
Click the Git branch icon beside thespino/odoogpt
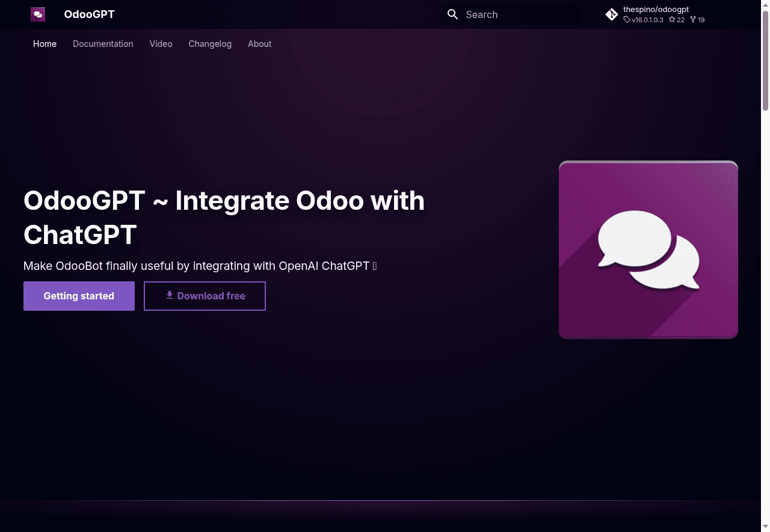pos(611,14)
